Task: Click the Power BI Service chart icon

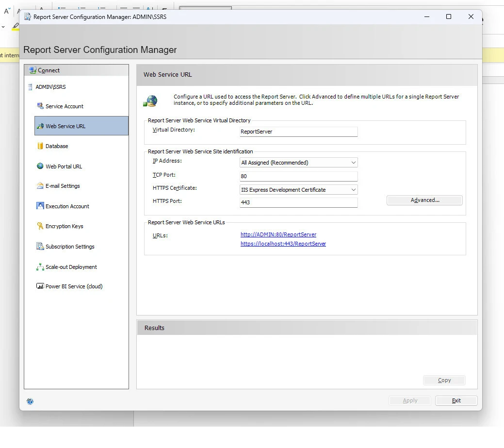Action: click(40, 286)
